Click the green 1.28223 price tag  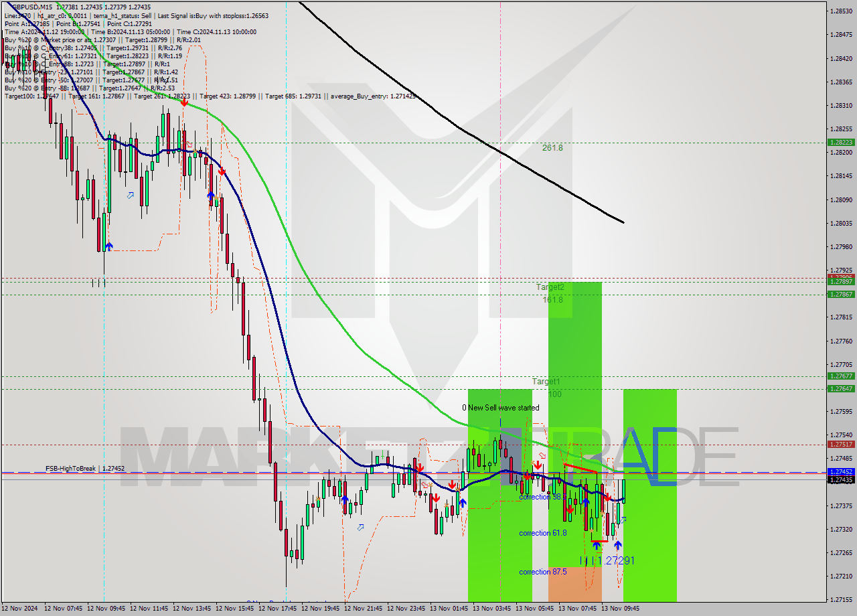(841, 143)
